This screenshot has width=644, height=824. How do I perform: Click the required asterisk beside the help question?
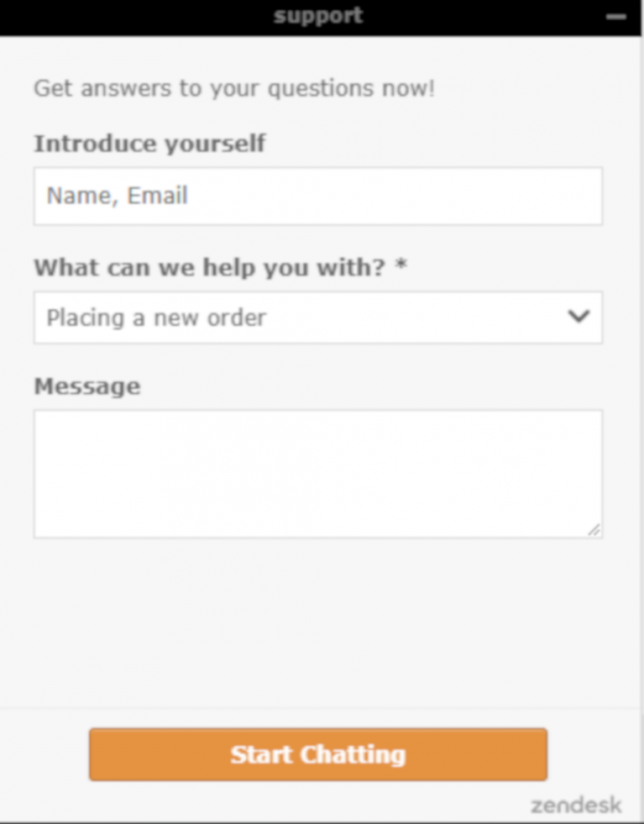(401, 267)
